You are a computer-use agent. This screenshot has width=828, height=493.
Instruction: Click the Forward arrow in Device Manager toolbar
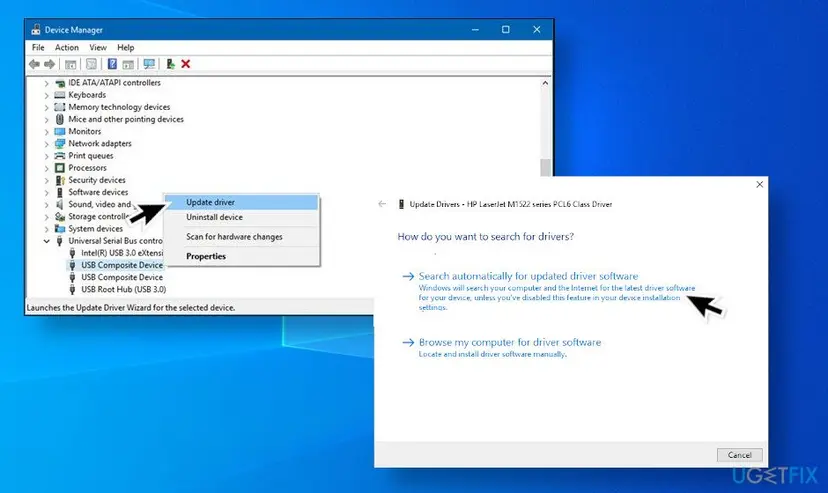tap(50, 64)
